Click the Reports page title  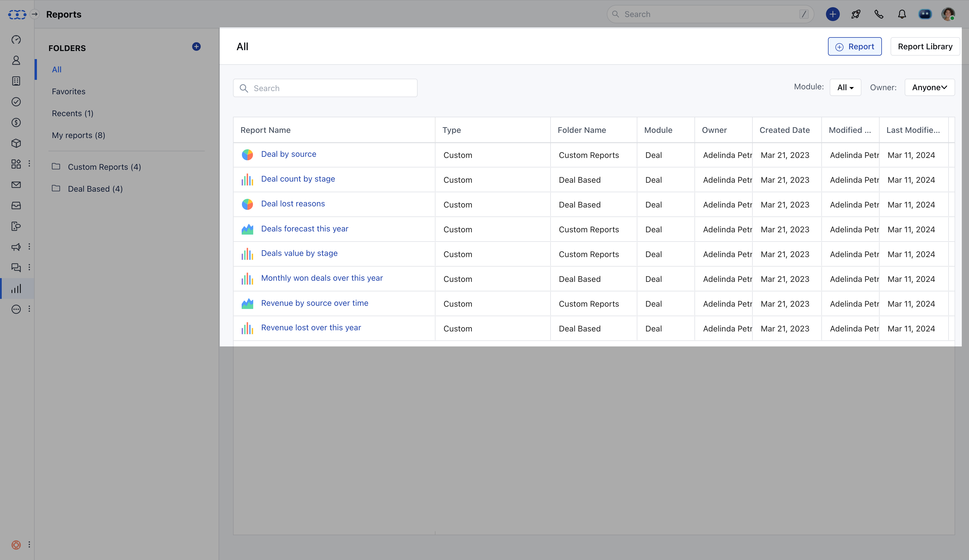(x=64, y=14)
